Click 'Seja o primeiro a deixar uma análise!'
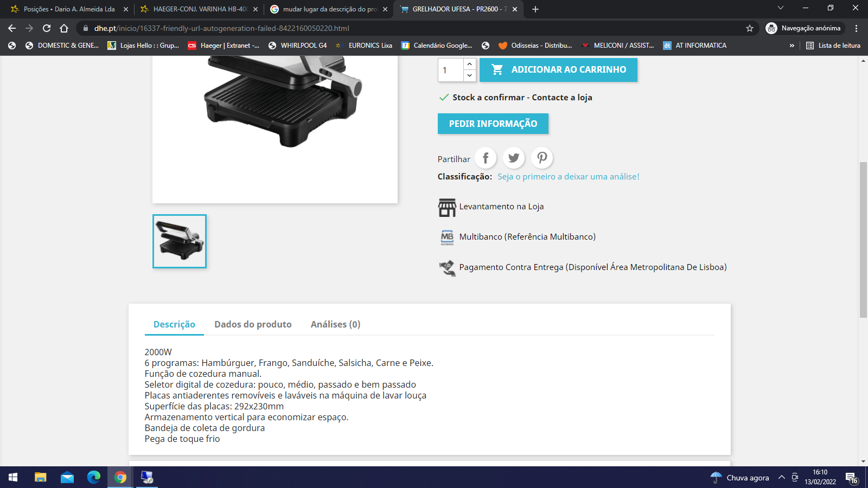The image size is (868, 488). click(569, 177)
